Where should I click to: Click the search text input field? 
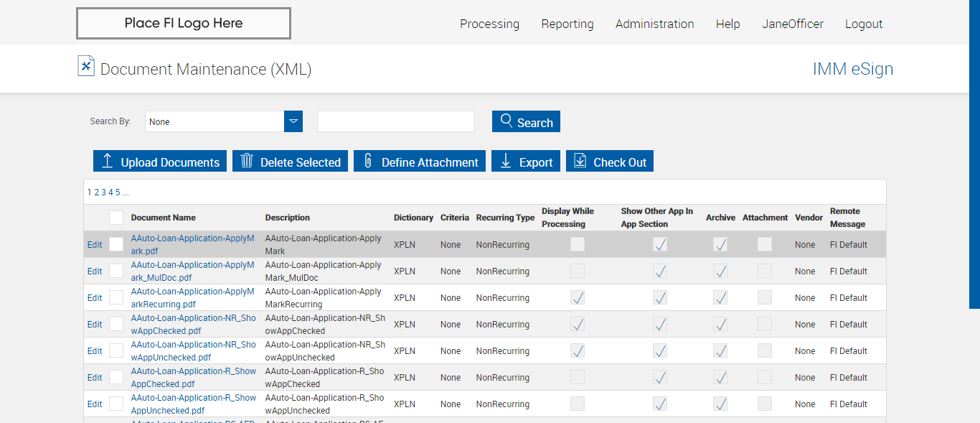tap(396, 121)
